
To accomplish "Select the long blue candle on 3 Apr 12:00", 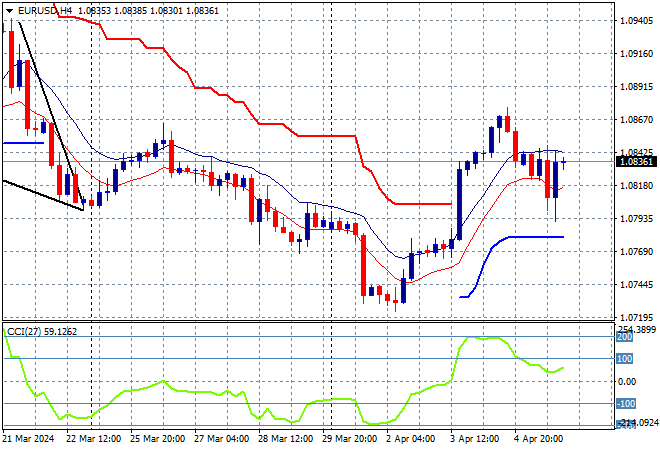I will pyautogui.click(x=459, y=205).
